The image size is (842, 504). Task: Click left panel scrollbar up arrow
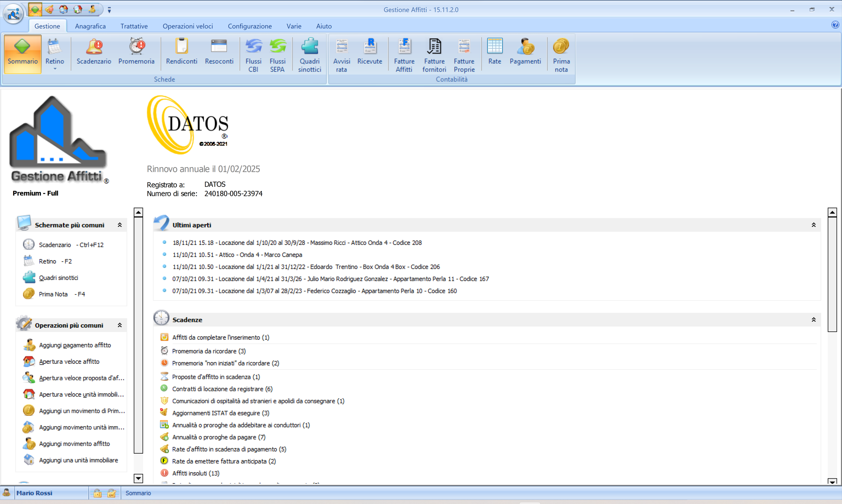click(138, 213)
